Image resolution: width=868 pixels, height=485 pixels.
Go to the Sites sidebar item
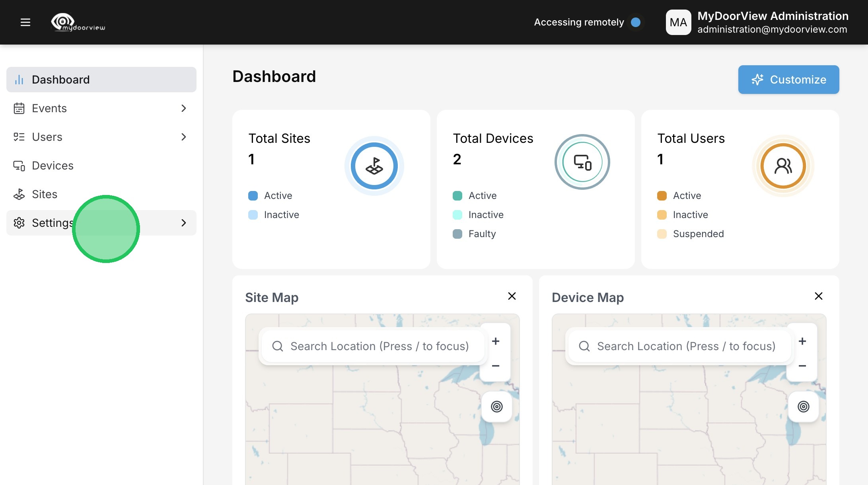click(45, 194)
